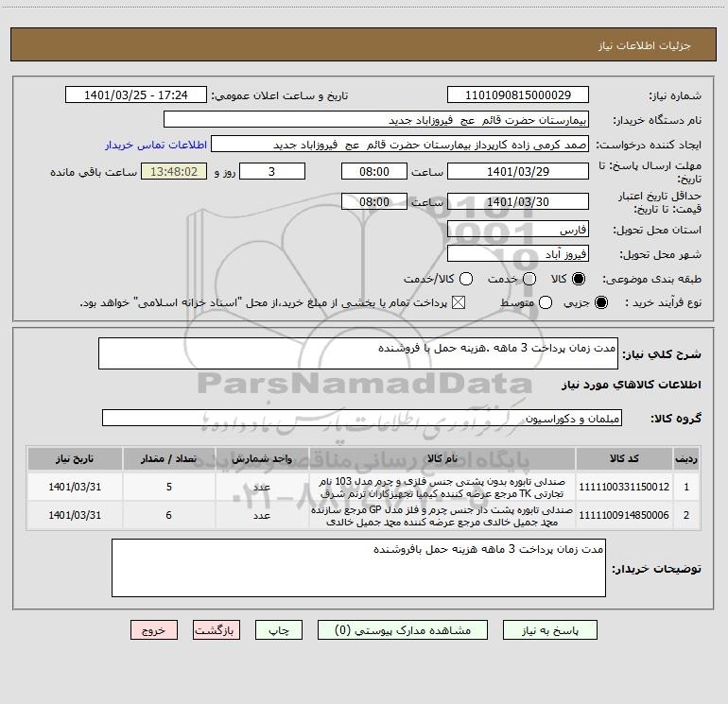Select the کالا radio button
Screen dimensions: 728x704
pos(579,279)
